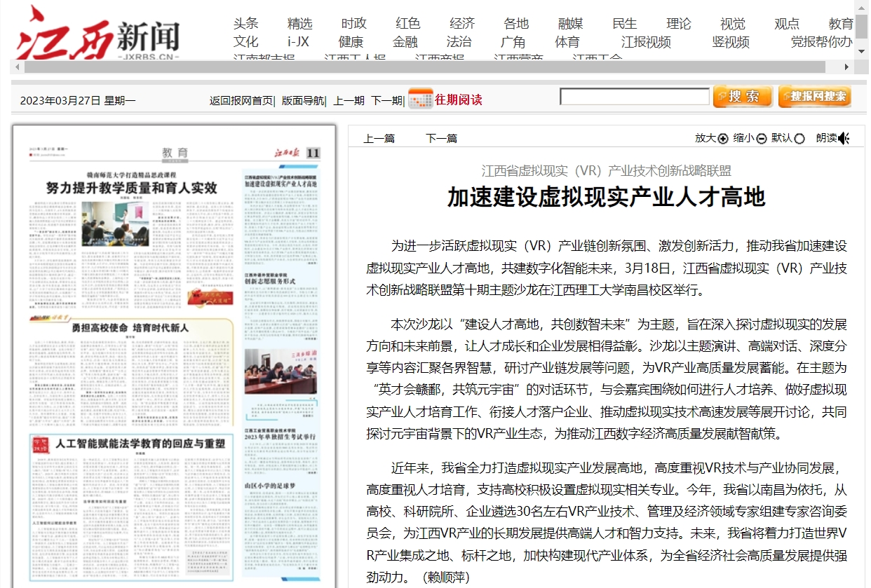Go to the 视觉 section
This screenshot has width=871, height=588.
coord(733,24)
